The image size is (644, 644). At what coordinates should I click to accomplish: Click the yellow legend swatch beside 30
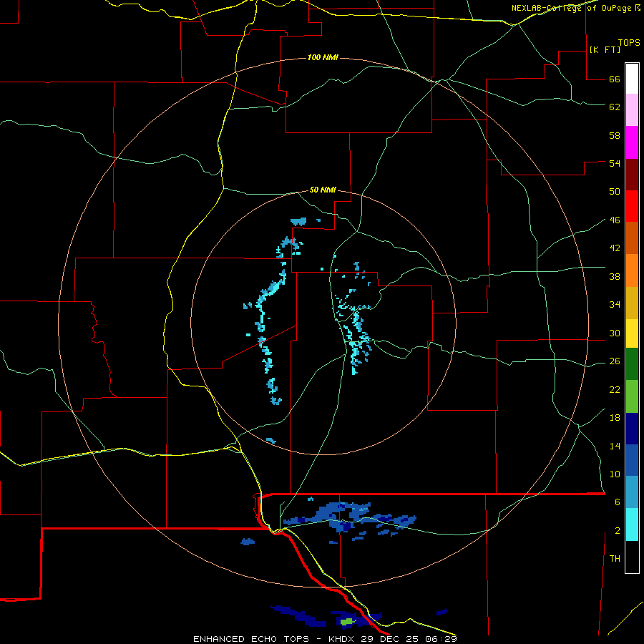tap(632, 333)
